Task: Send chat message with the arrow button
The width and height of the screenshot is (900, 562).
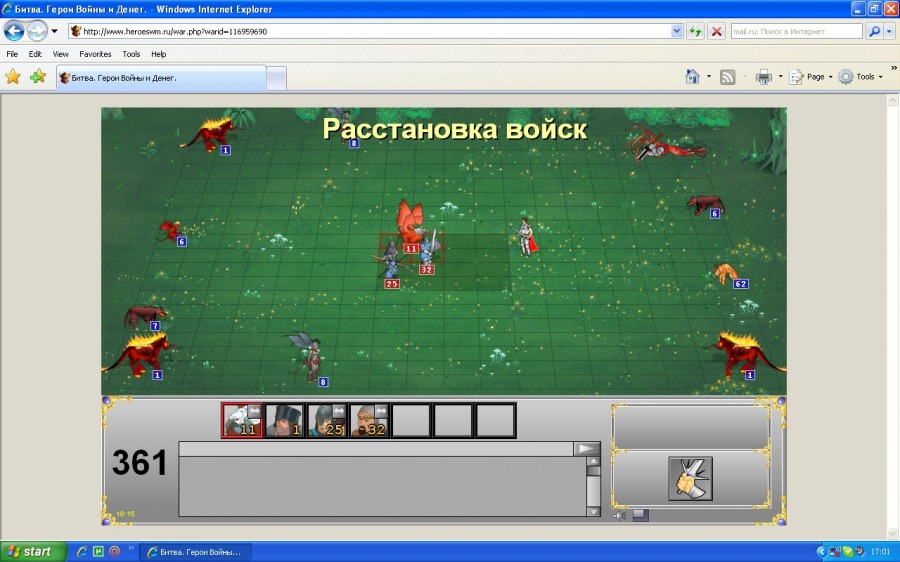Action: click(587, 449)
